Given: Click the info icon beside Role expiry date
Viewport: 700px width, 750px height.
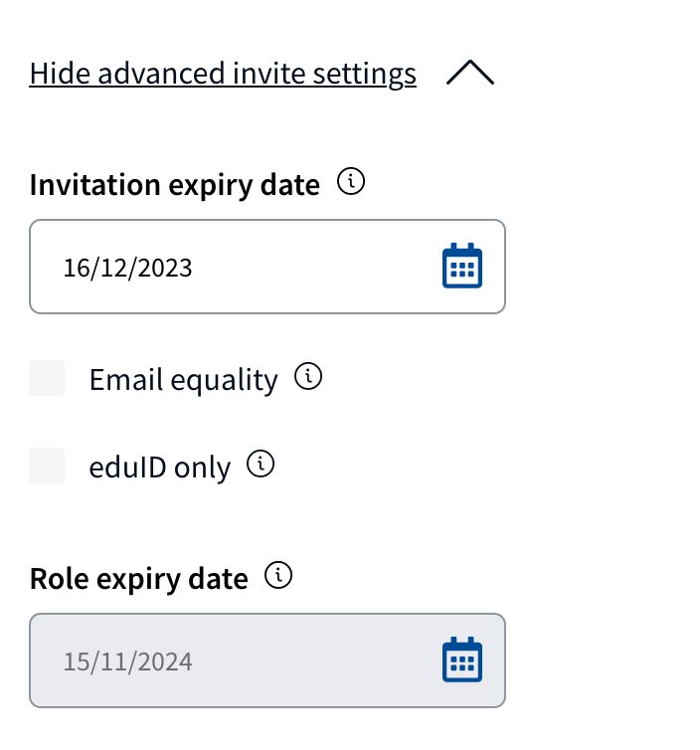Looking at the screenshot, I should click(278, 575).
